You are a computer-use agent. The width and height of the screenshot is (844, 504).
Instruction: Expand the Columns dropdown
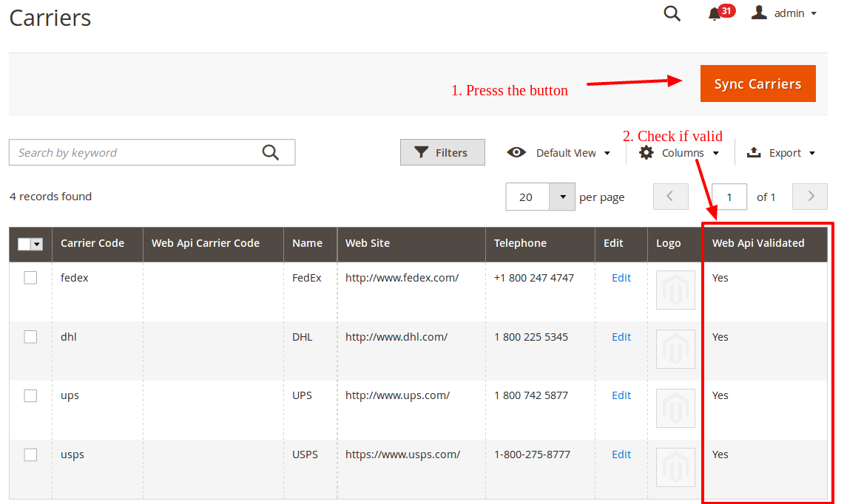coord(679,153)
